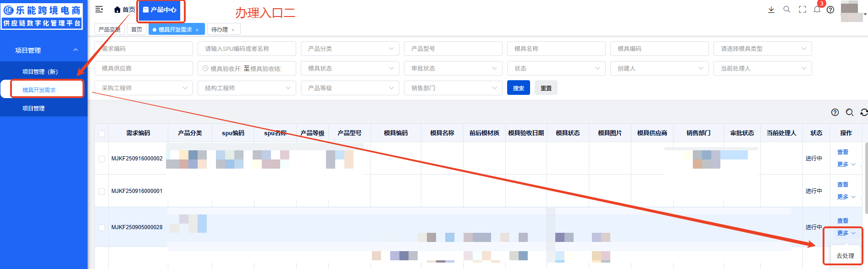Tick the select-all checkbox in the table header
The width and height of the screenshot is (868, 269).
pyautogui.click(x=102, y=134)
